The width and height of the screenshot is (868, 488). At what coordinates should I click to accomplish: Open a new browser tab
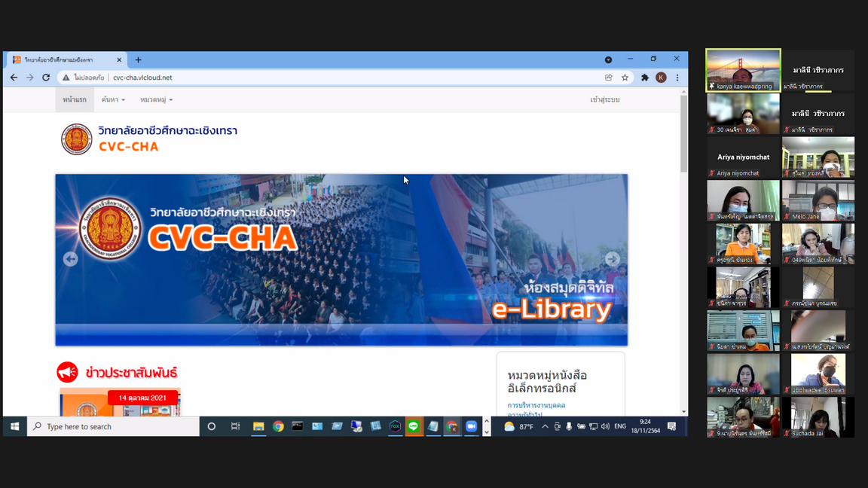139,59
